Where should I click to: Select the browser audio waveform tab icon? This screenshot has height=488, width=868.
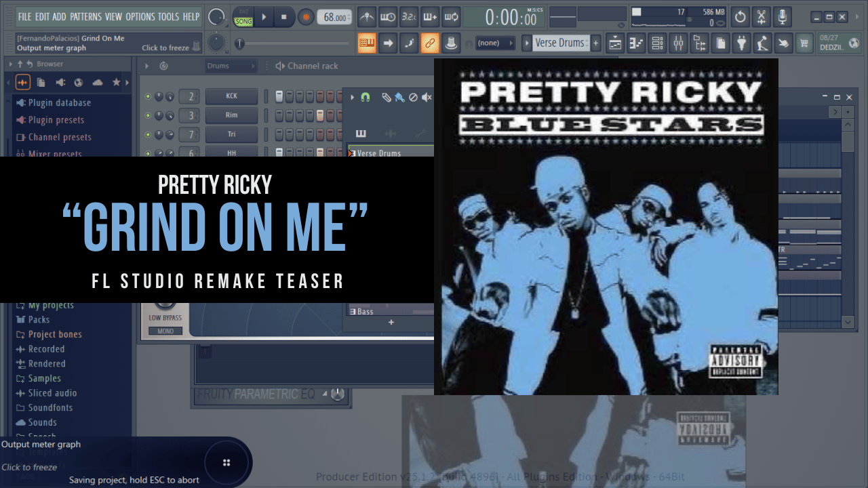click(x=22, y=83)
